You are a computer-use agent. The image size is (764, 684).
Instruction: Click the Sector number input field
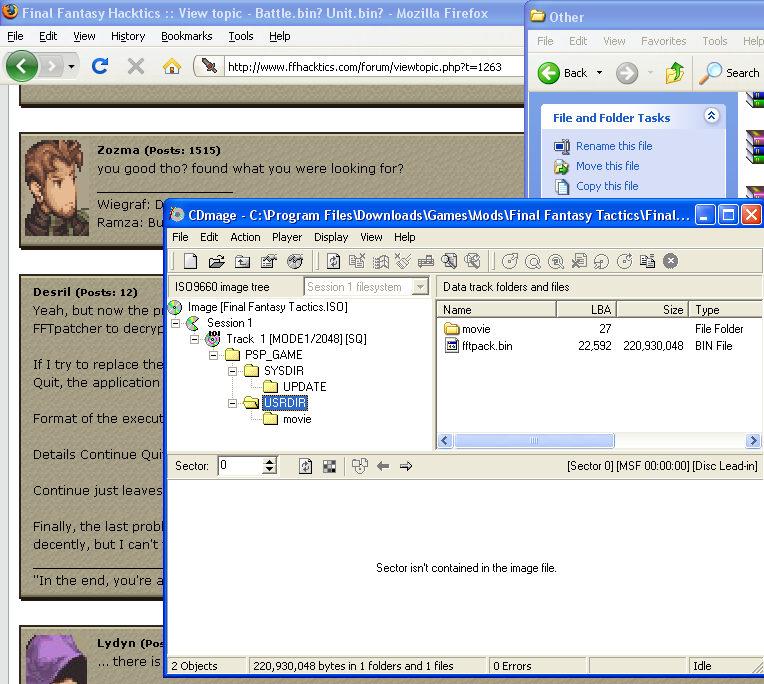(x=240, y=466)
